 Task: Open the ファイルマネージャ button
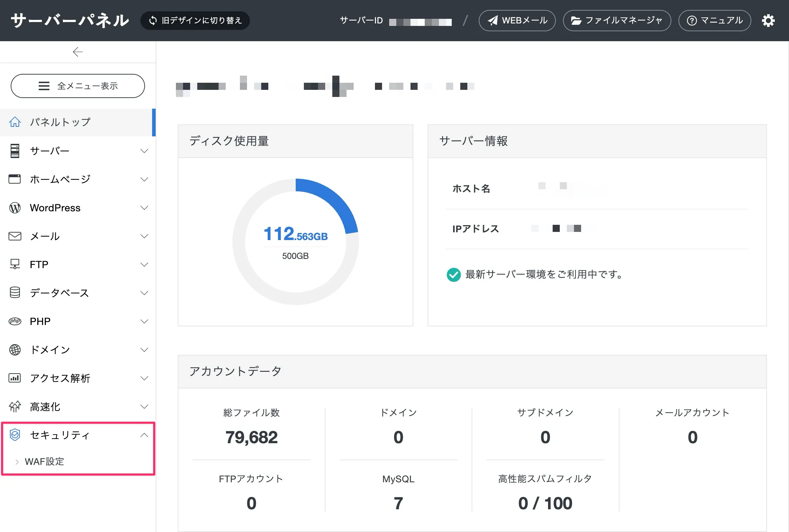pyautogui.click(x=617, y=21)
